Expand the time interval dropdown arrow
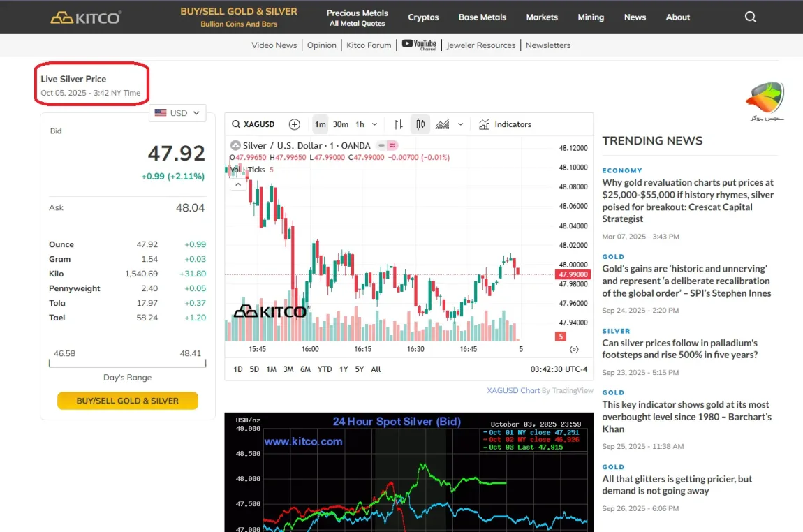 click(374, 124)
